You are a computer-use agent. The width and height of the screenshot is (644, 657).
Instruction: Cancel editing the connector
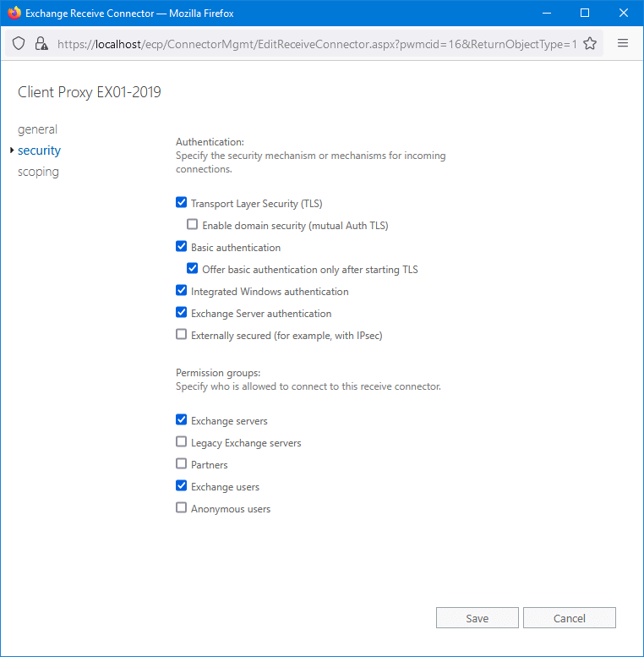569,618
